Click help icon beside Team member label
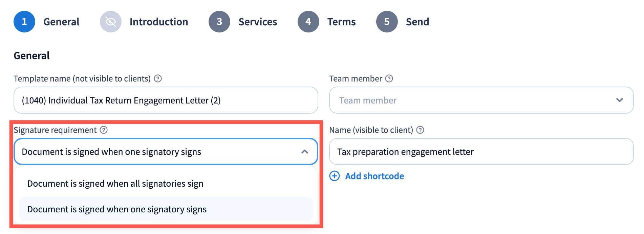This screenshot has height=234, width=644. tap(389, 78)
